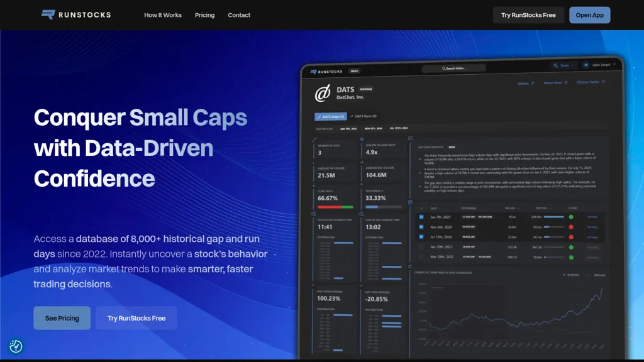Open the Tools dropdown in the preview

pyautogui.click(x=564, y=65)
